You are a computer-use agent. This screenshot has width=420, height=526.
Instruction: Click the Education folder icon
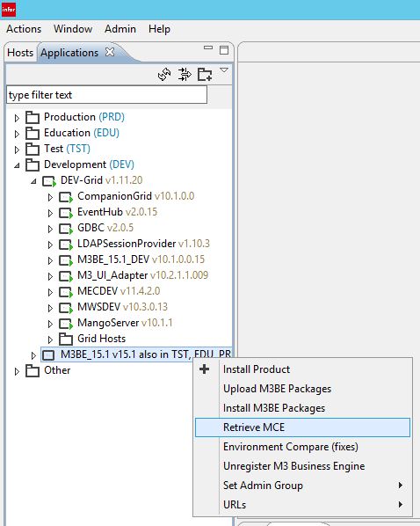pyautogui.click(x=33, y=133)
